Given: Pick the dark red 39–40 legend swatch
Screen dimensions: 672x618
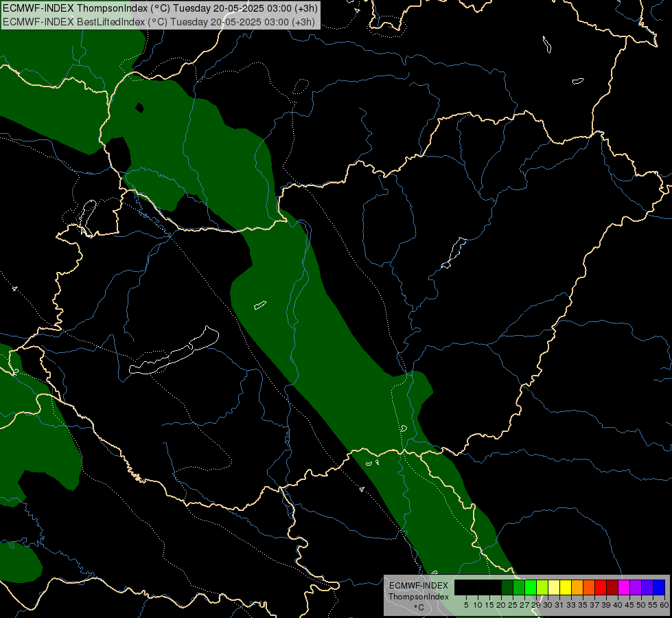Looking at the screenshot, I should 612,587.
